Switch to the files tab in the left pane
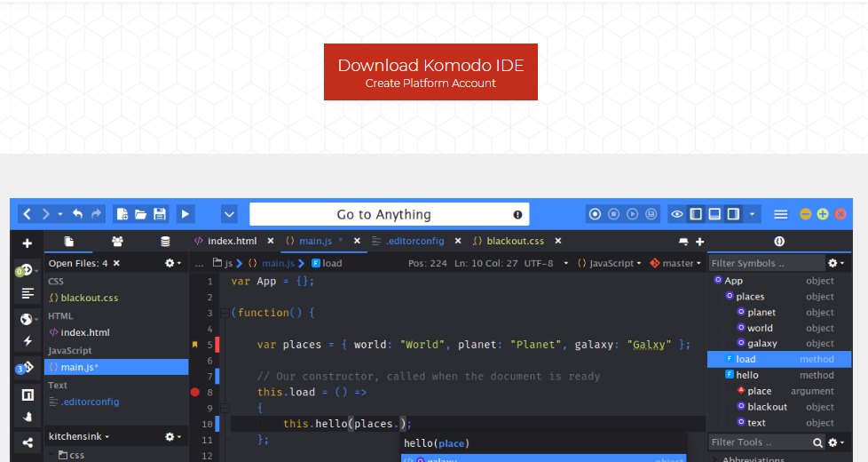Image resolution: width=868 pixels, height=462 pixels. coord(68,242)
